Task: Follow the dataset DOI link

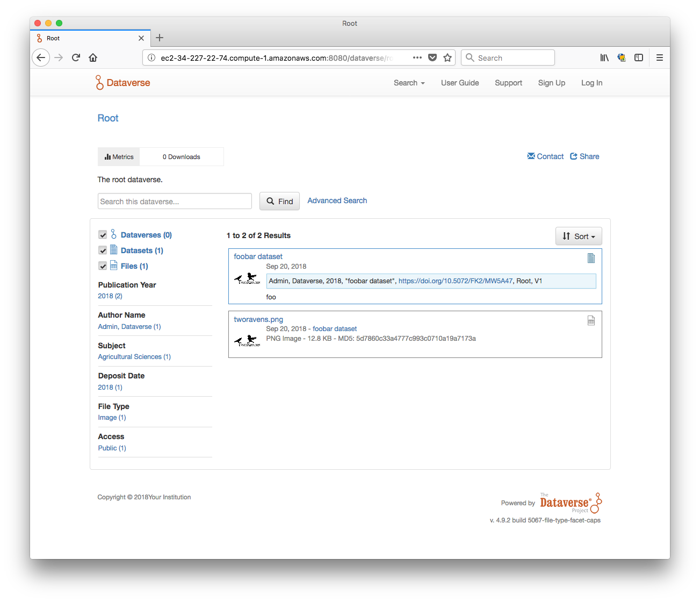Action: (x=456, y=281)
